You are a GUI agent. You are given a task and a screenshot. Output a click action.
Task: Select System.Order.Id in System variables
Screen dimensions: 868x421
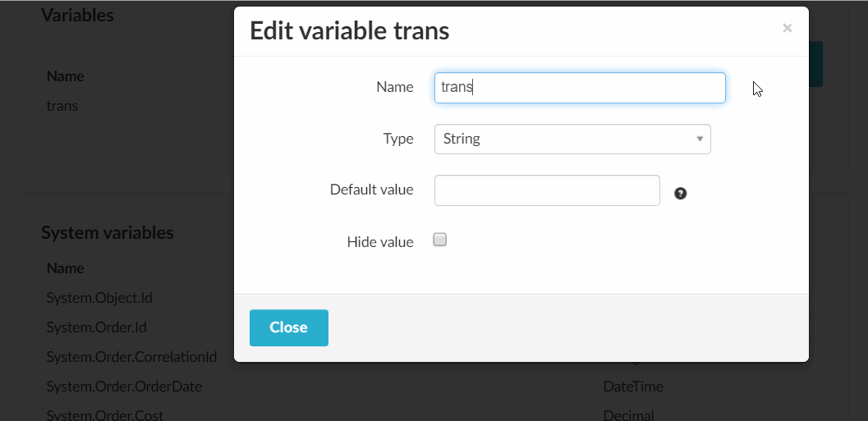pos(96,327)
